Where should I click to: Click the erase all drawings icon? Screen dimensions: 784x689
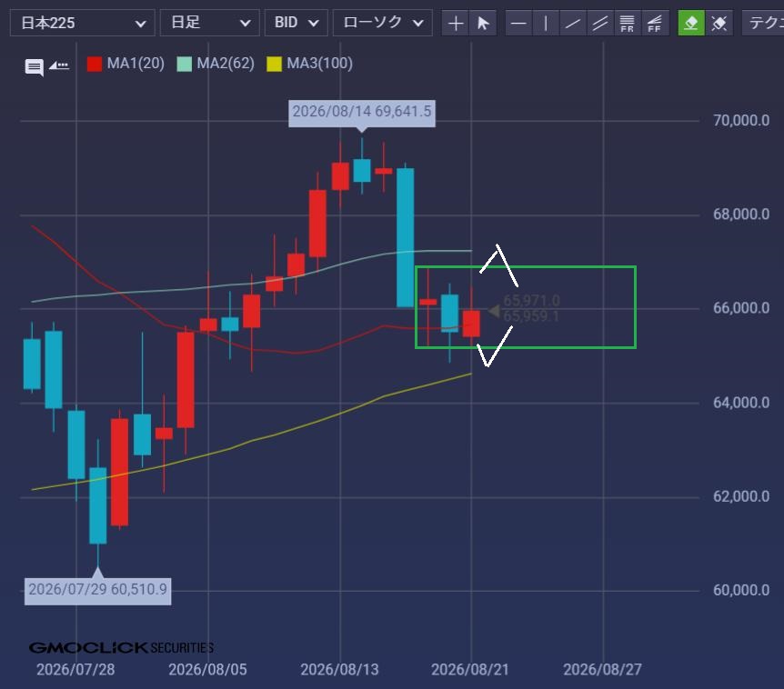pyautogui.click(x=719, y=23)
